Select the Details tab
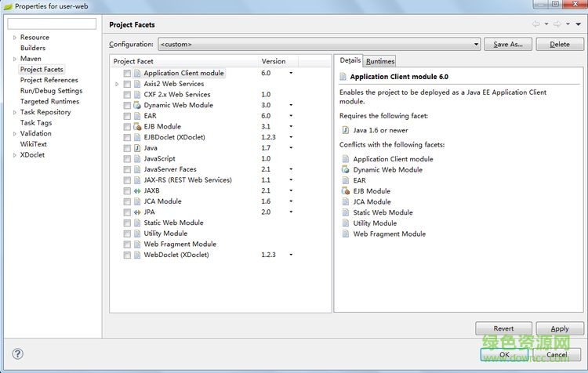The height and width of the screenshot is (373, 588). (x=350, y=60)
